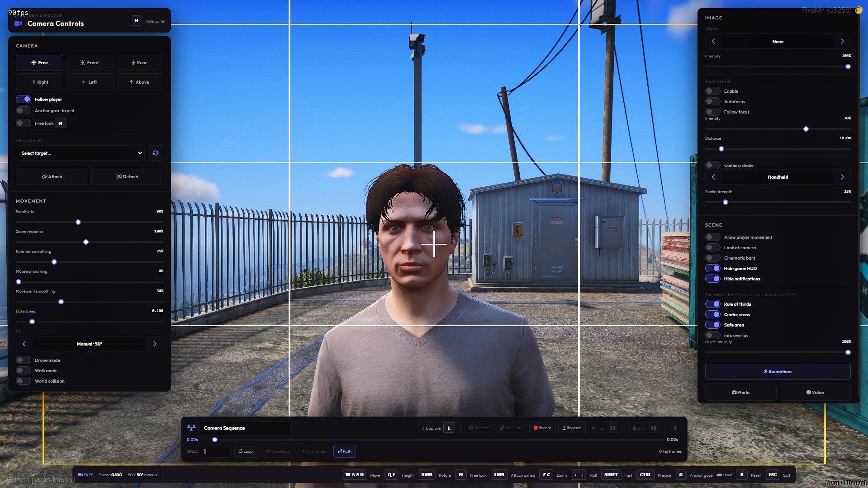Click the FREE camera mode indicator
The height and width of the screenshot is (488, 868).
85,475
